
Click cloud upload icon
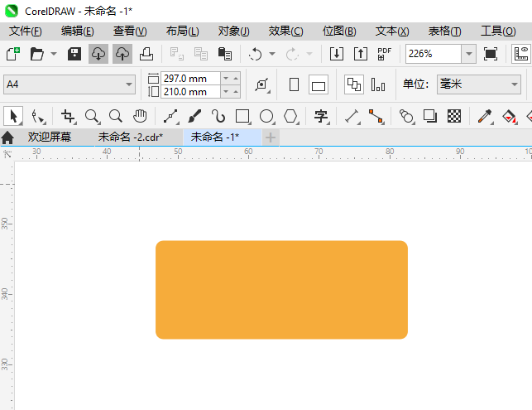point(122,54)
